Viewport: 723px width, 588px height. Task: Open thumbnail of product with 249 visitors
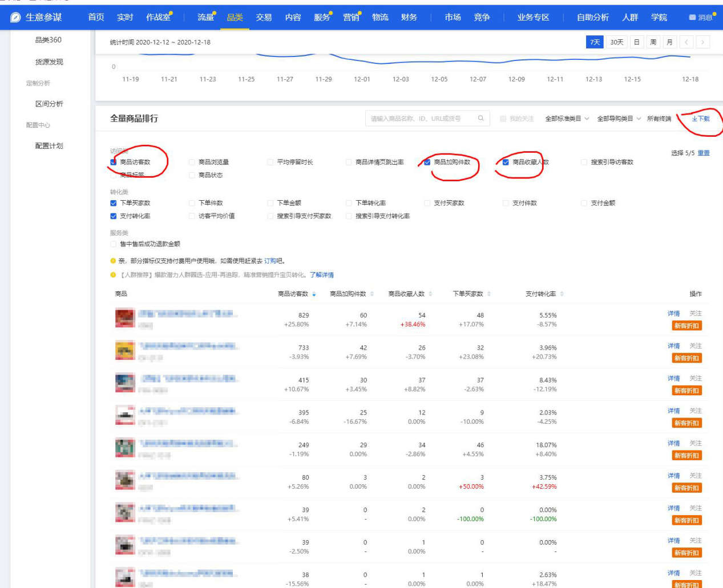coord(125,448)
